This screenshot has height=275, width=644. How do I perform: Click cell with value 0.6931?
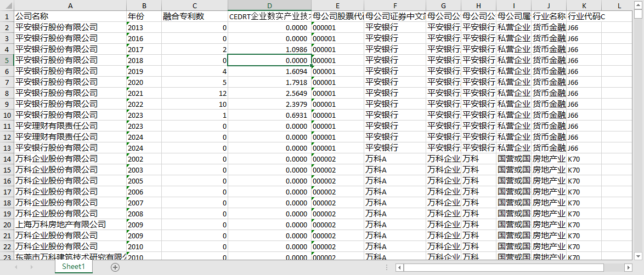[269, 115]
